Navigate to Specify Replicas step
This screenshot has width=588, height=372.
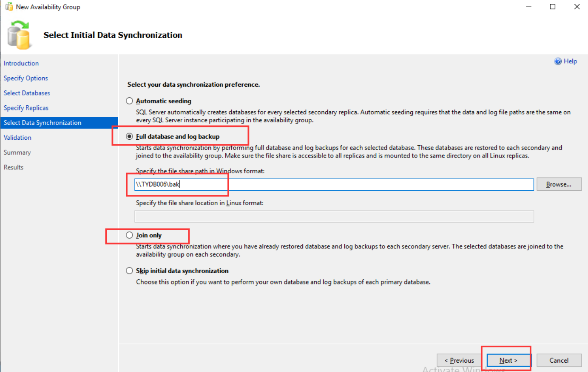point(26,108)
